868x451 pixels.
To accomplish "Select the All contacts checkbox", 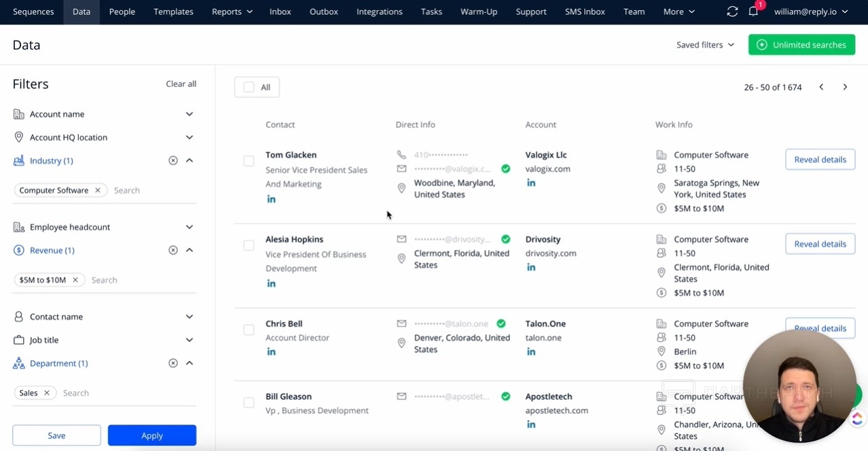I will [x=249, y=87].
